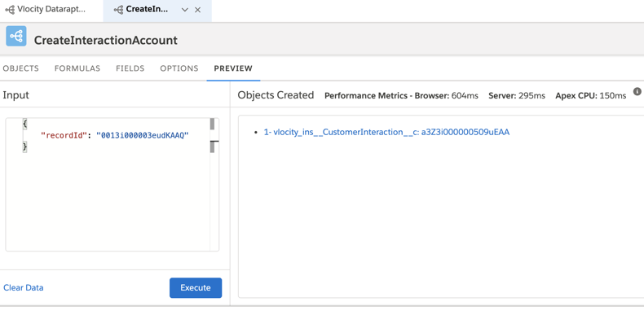Click inside the Input JSON editor
The height and width of the screenshot is (315, 644).
coord(112,185)
